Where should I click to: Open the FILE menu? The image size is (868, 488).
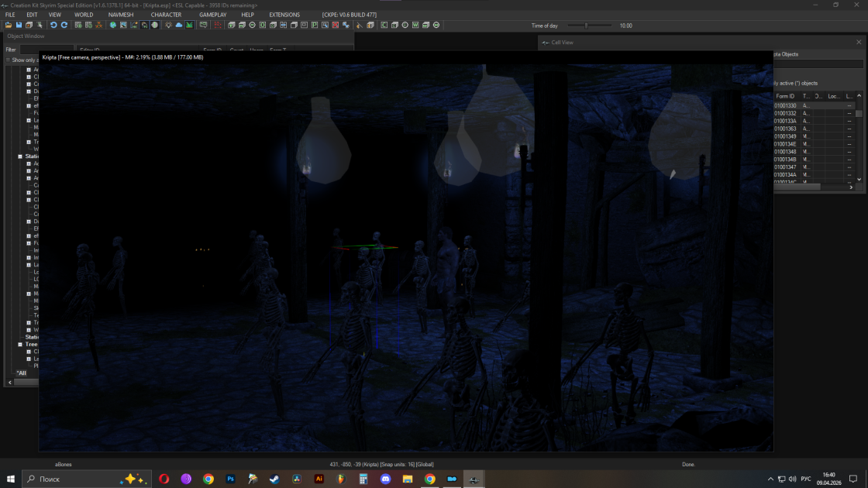(10, 15)
